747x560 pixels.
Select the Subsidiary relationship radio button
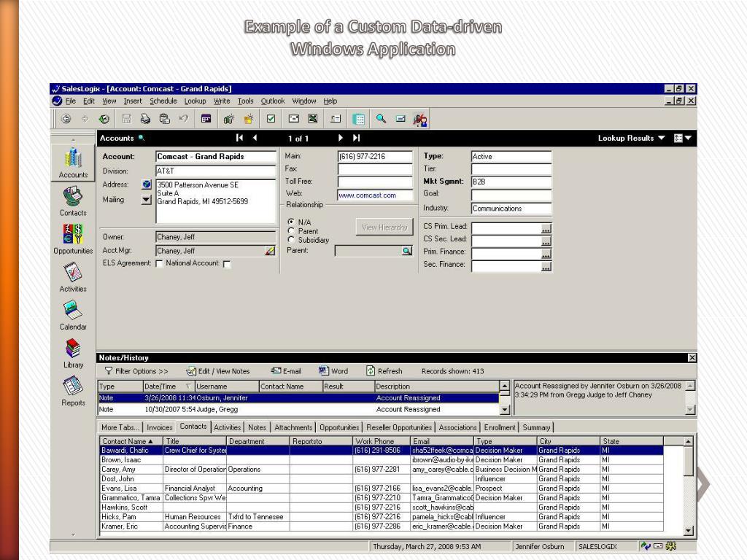tap(291, 239)
